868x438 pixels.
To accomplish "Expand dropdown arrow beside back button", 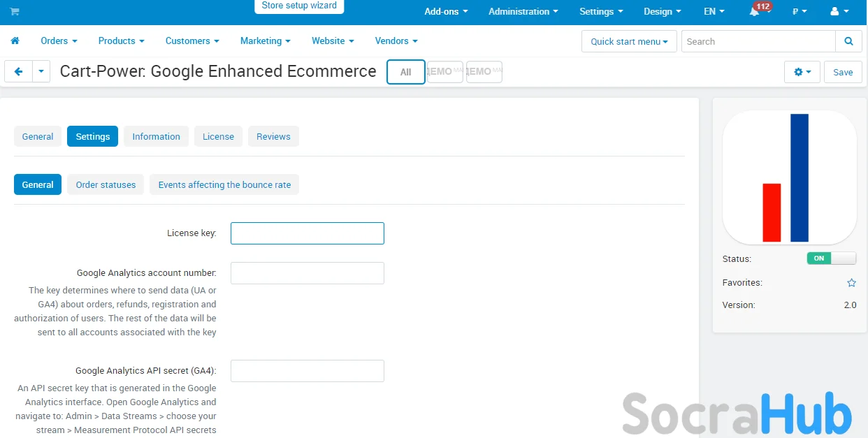I will [41, 71].
